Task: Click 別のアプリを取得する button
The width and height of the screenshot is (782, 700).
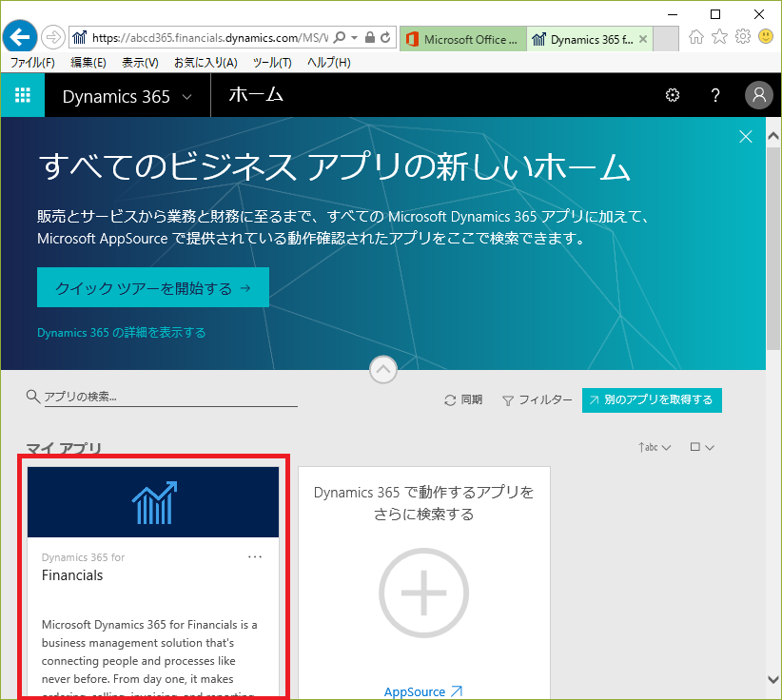Action: click(652, 399)
